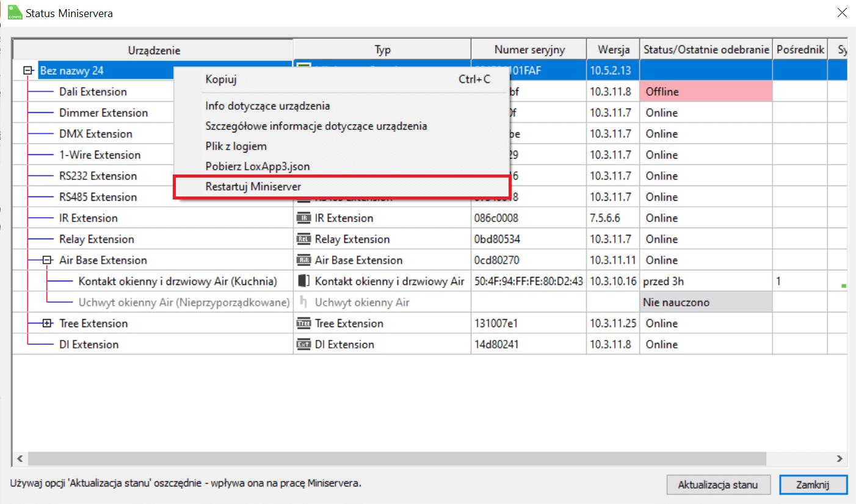This screenshot has width=856, height=504.
Task: Collapse the Bez nazwy 24 tree node
Action: (x=28, y=71)
